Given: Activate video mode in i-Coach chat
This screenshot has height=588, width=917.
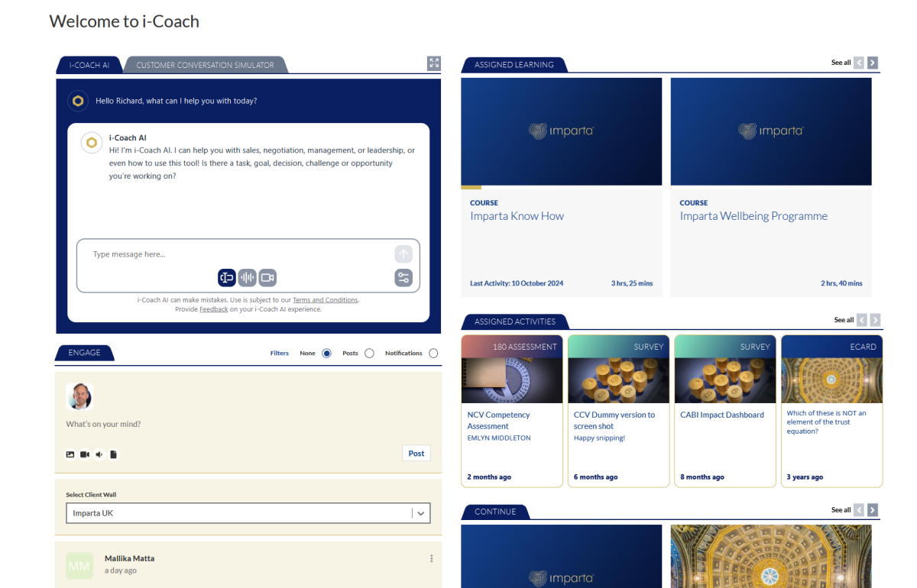Looking at the screenshot, I should coord(267,277).
